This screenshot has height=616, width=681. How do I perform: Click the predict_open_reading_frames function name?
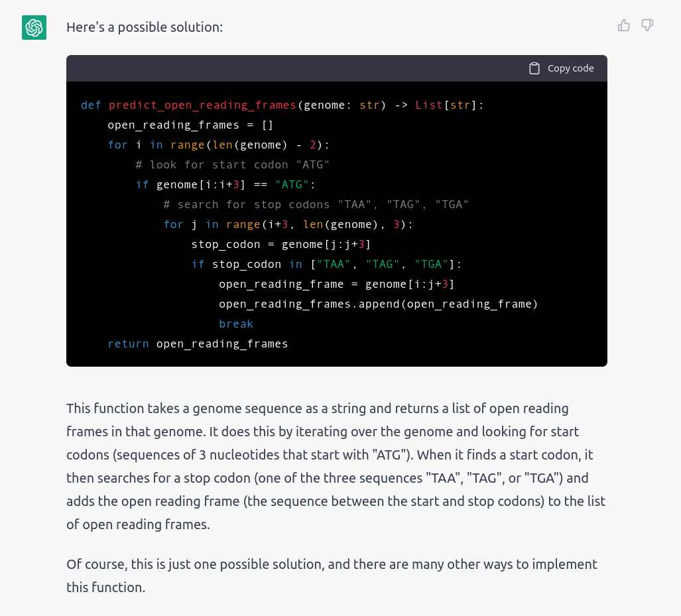[x=202, y=105]
